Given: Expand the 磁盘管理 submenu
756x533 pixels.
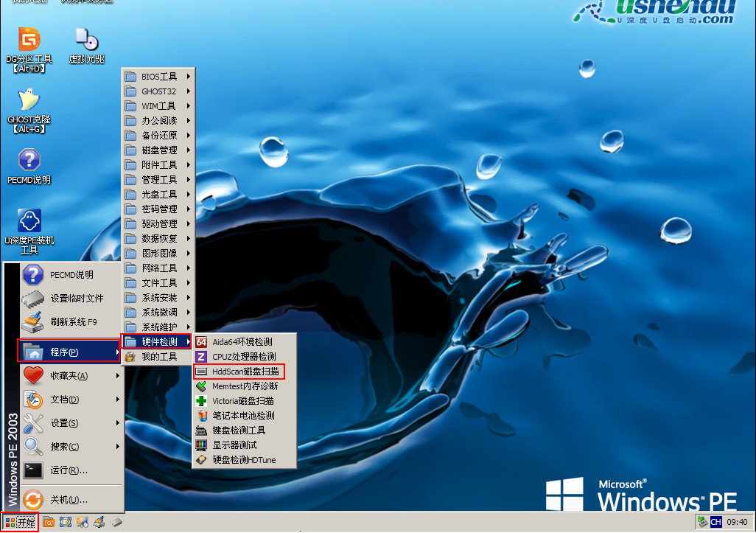Looking at the screenshot, I should (158, 150).
